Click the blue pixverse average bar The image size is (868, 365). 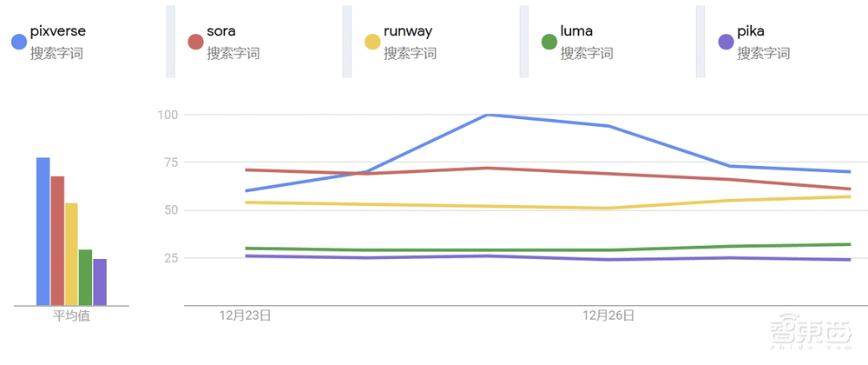[x=43, y=232]
